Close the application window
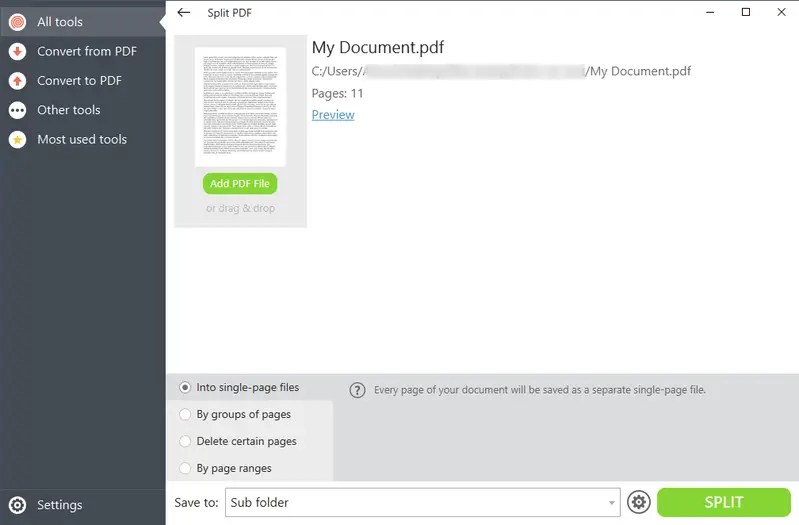 (x=781, y=12)
